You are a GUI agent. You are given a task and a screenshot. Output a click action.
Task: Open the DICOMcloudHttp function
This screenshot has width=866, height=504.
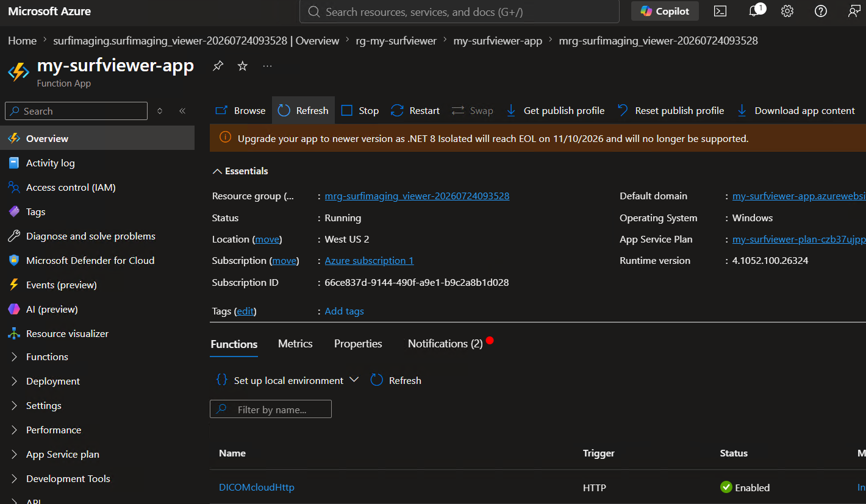[257, 488]
